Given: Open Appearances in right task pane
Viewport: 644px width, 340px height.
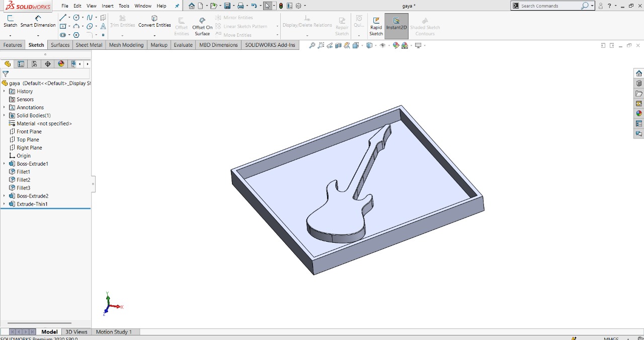Looking at the screenshot, I should click(639, 113).
